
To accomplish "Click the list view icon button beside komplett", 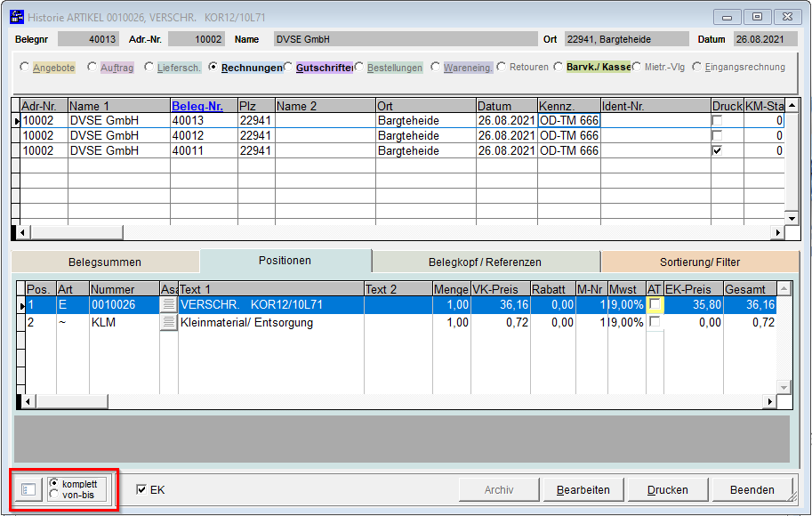I will (28, 489).
